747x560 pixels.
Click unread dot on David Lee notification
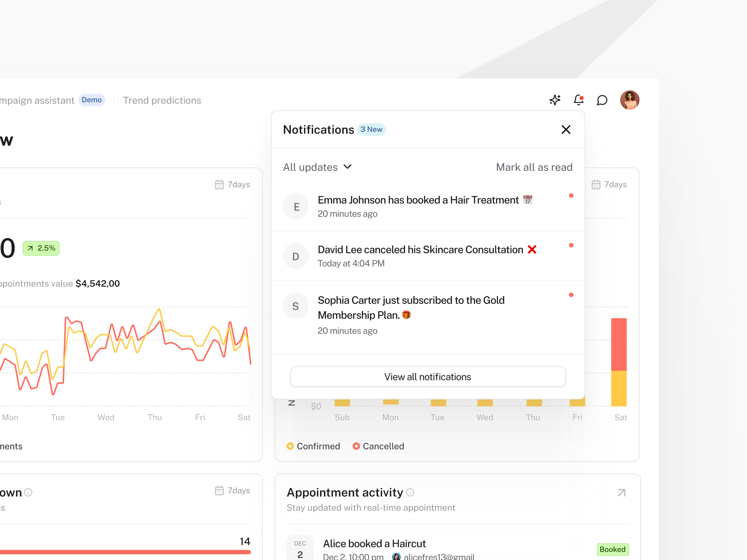coord(571,245)
